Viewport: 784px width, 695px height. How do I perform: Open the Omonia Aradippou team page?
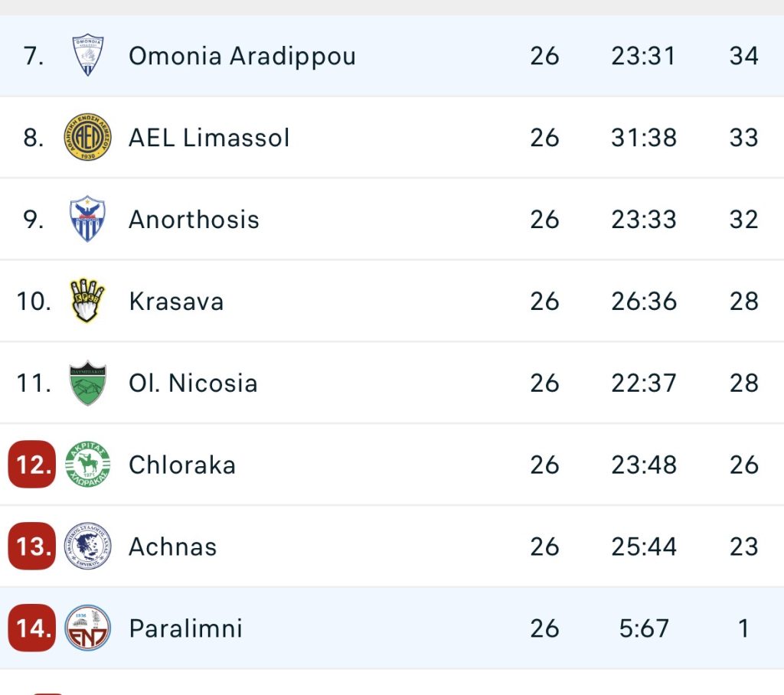[x=242, y=56]
